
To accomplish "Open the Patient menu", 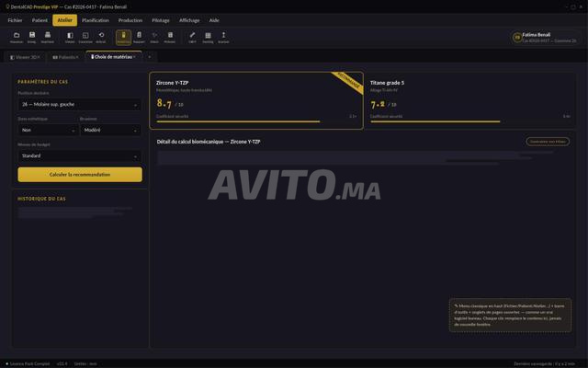I will 40,20.
